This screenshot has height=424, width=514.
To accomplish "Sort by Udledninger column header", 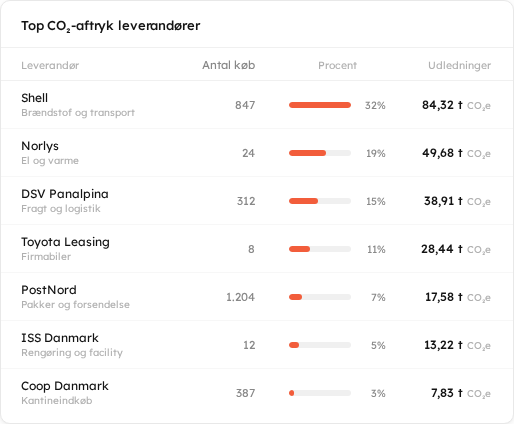I will pos(459,65).
